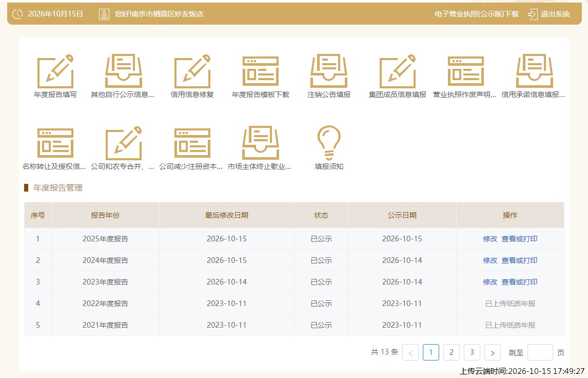Click 公司和农专合并 icon
This screenshot has width=588, height=378.
123,143
